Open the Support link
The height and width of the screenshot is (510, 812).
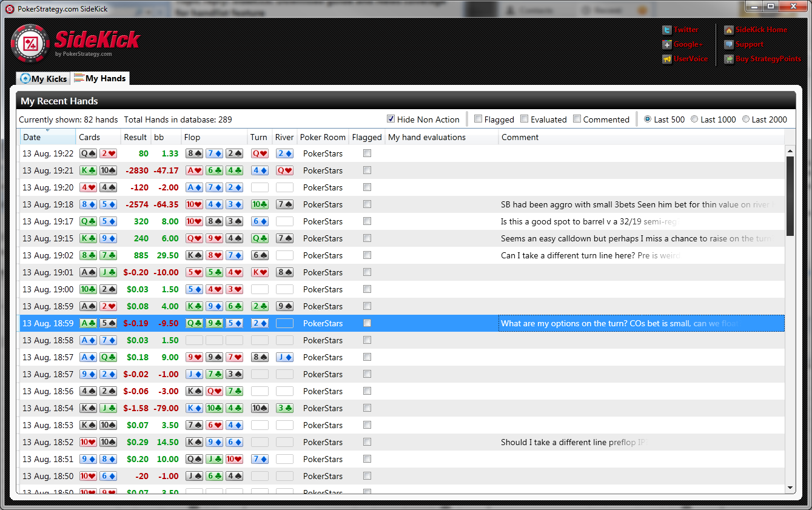[750, 44]
